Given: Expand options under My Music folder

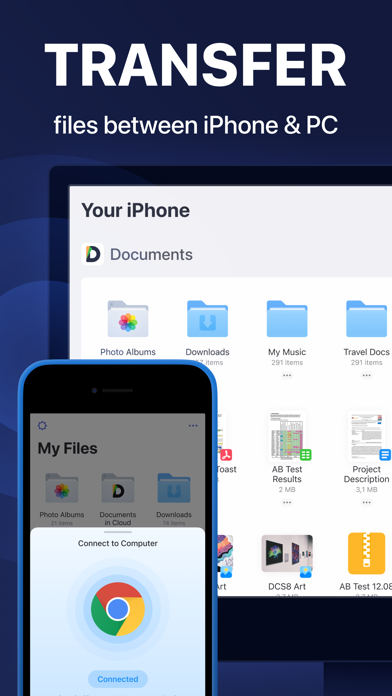Looking at the screenshot, I should pos(287,376).
